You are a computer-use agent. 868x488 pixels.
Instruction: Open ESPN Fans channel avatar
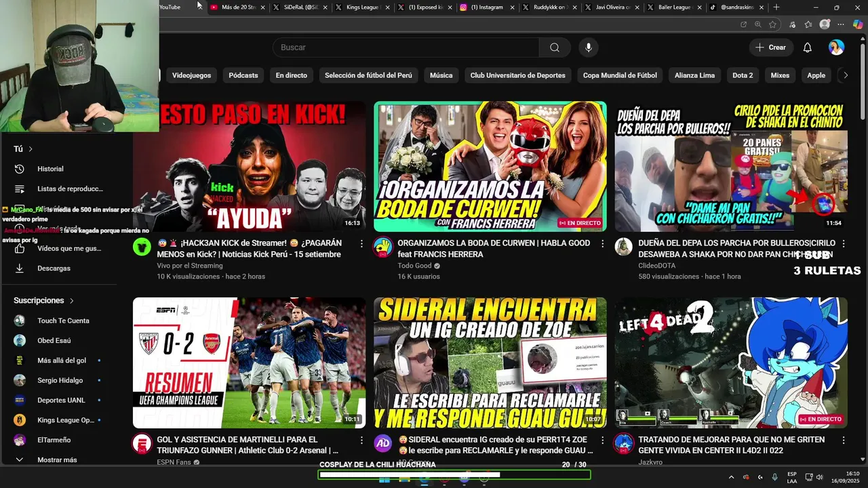click(142, 444)
